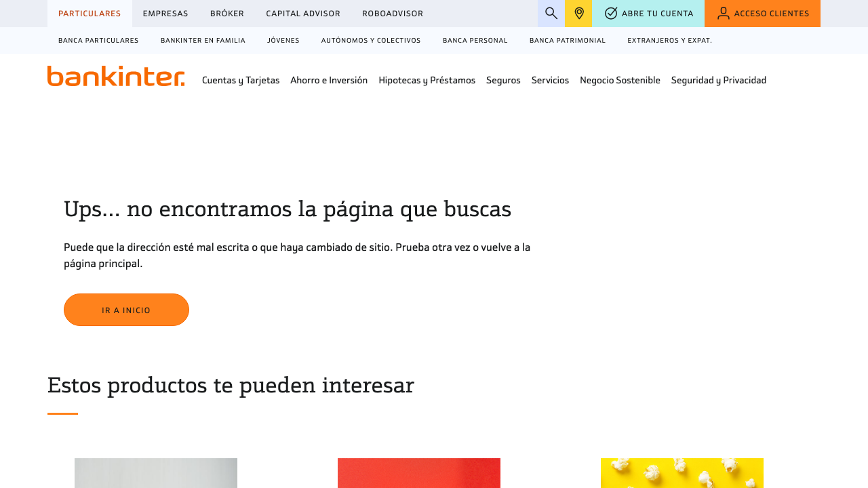Open Acceso Clientes login

(x=762, y=14)
